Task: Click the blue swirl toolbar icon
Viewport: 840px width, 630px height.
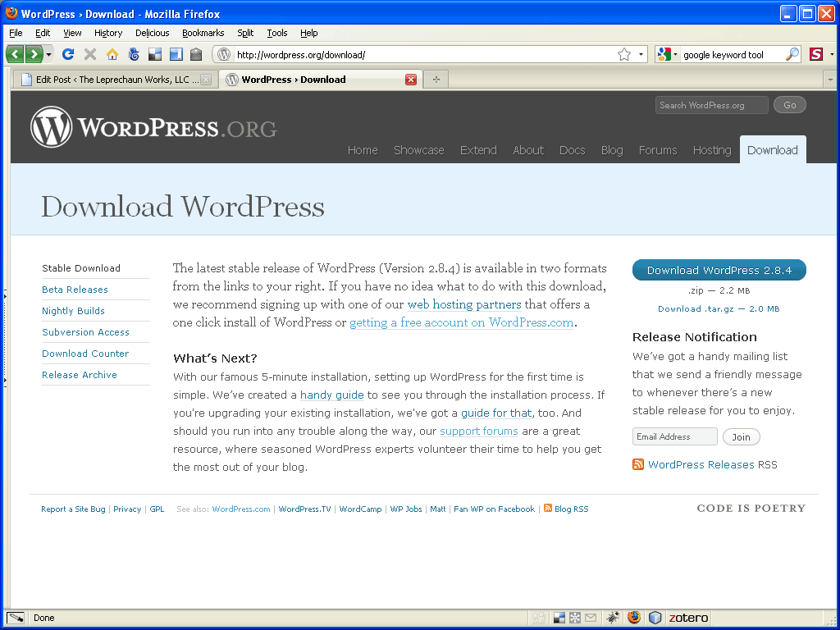Action: pyautogui.click(x=134, y=54)
